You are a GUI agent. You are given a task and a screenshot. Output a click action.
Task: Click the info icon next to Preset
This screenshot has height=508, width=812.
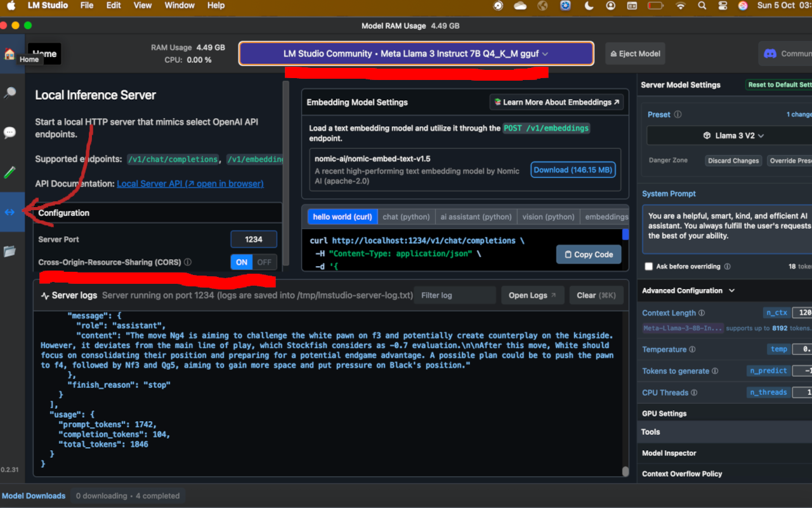pyautogui.click(x=678, y=115)
